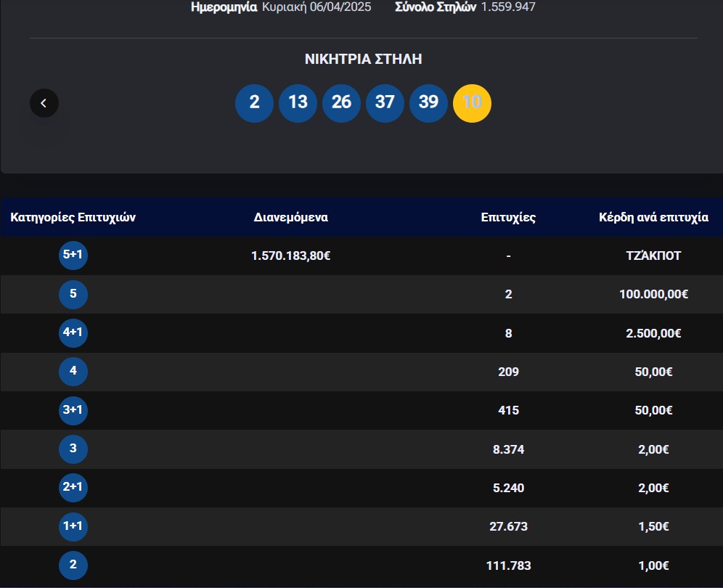Select the number 37 ball

point(385,103)
